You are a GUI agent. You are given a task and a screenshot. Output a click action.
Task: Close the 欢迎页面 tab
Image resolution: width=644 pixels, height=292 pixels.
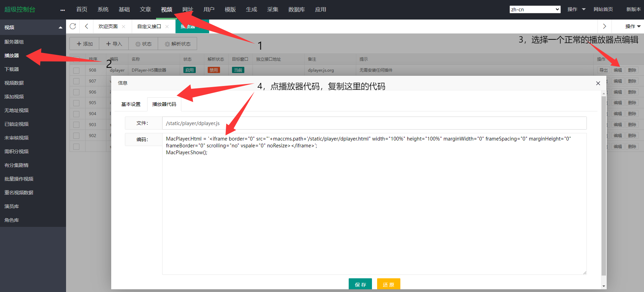[x=124, y=27]
